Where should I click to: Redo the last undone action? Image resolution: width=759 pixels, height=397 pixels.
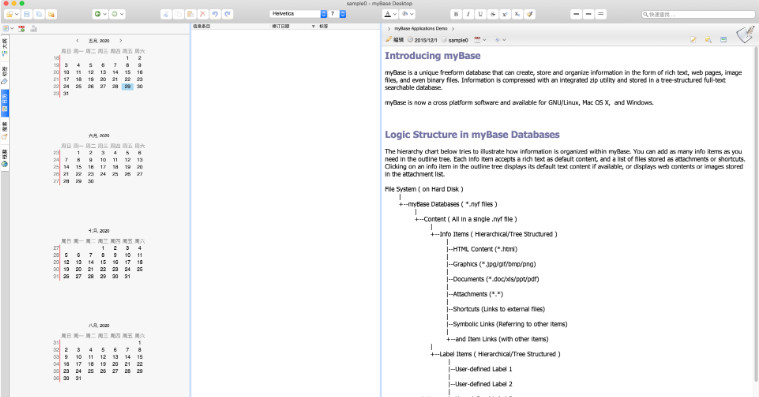pos(228,14)
